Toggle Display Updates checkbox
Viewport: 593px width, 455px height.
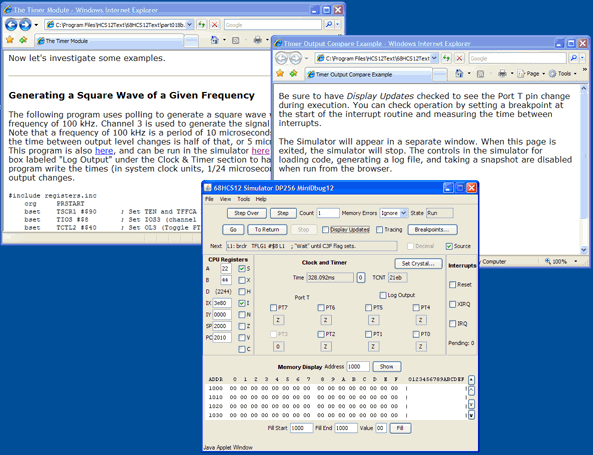(325, 230)
